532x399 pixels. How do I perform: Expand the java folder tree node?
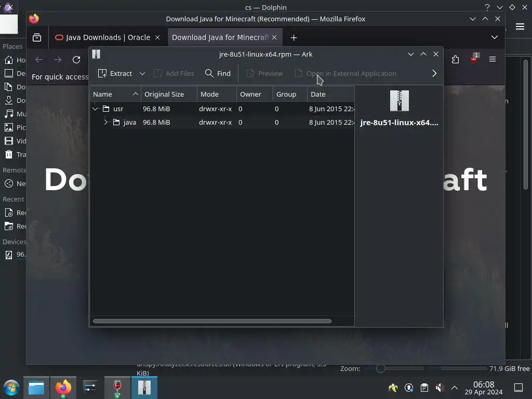[105, 122]
